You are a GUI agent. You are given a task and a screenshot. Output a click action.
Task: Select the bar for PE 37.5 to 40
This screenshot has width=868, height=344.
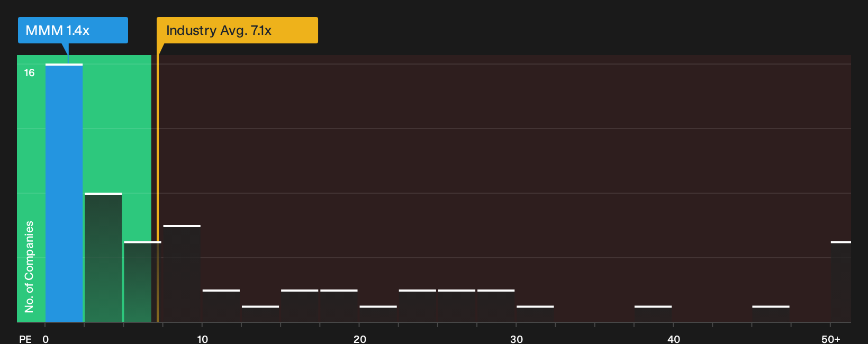[653, 314]
